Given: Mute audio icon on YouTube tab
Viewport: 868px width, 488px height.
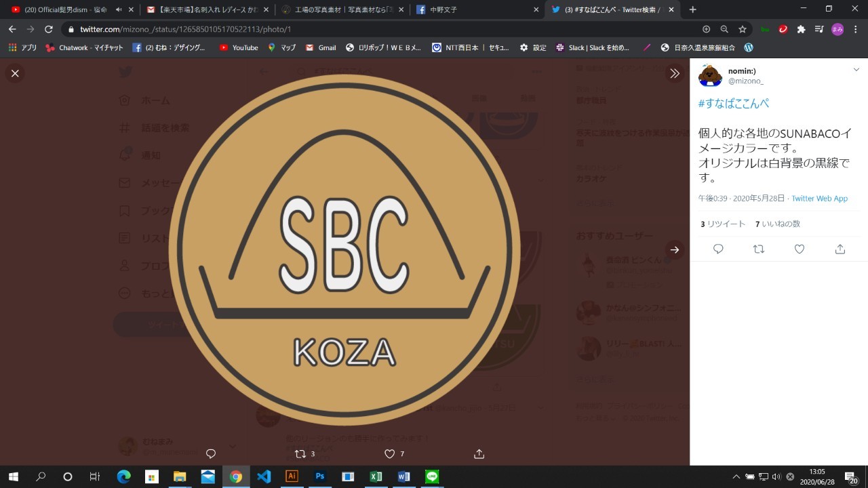Looking at the screenshot, I should (x=119, y=9).
